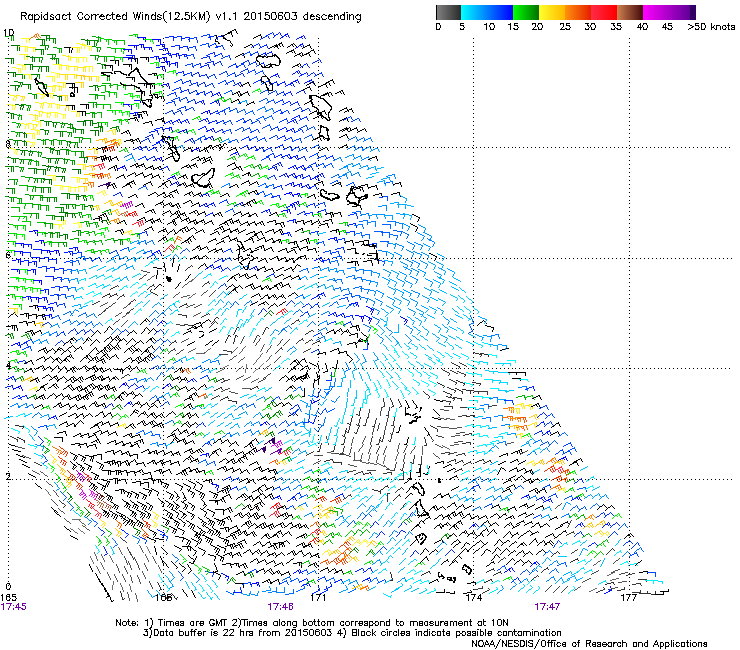The image size is (740, 650).
Task: Click the purple time label 17:47
Action: click(547, 607)
